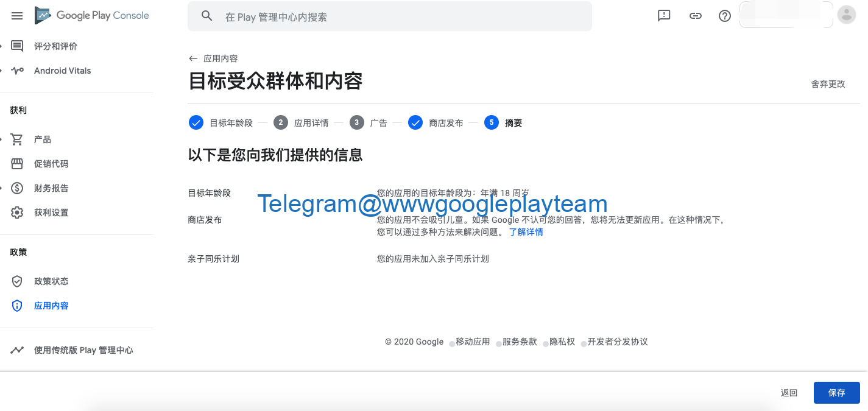Expand the 产品 sidebar arrow
Viewport: 868px width, 411px height.
pyautogui.click(x=2, y=139)
